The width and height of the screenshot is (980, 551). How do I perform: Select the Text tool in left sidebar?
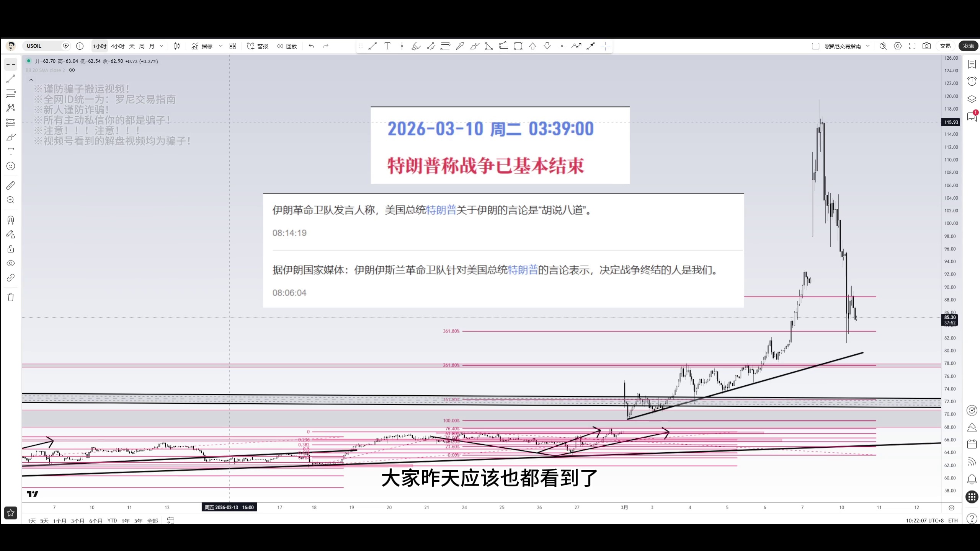[11, 152]
